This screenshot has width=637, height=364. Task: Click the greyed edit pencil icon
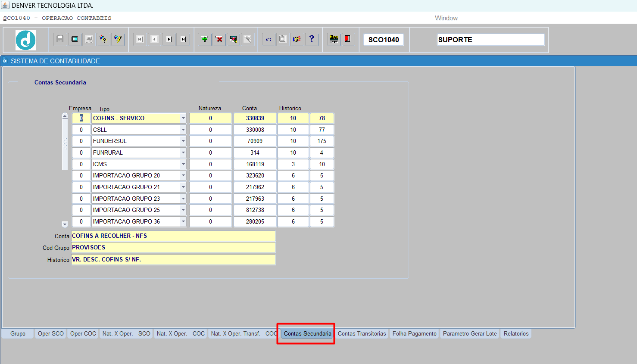coord(248,39)
